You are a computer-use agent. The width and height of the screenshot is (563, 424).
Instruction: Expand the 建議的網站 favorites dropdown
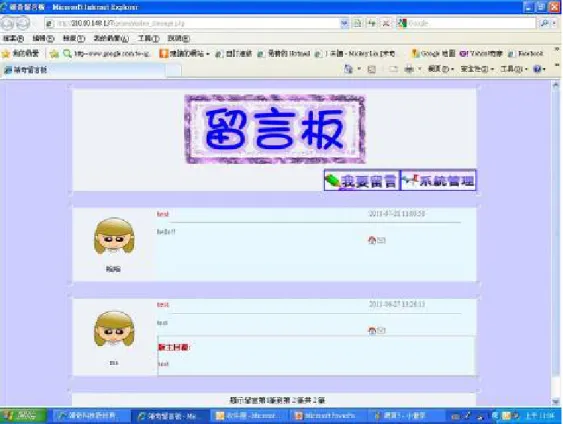[185, 53]
